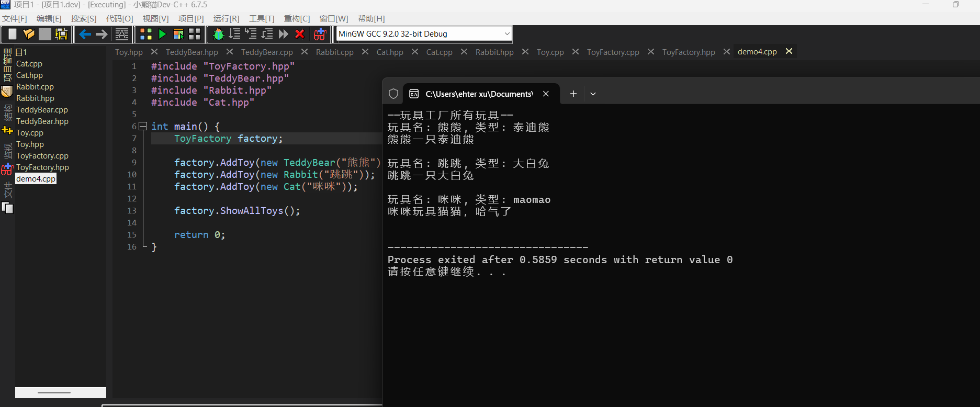Viewport: 980px width, 407px height.
Task: Select demo4.cpp in the project tree
Action: (x=36, y=179)
